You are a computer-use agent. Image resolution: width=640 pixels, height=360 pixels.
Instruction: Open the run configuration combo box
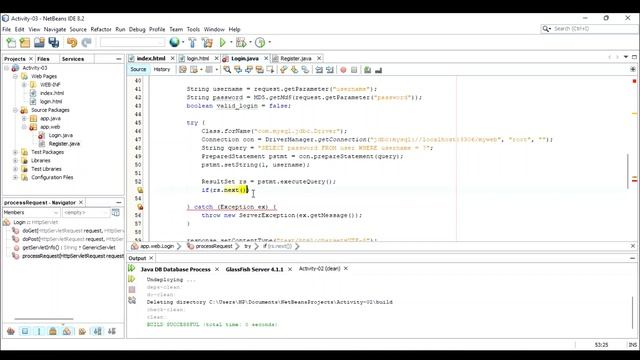(132, 42)
